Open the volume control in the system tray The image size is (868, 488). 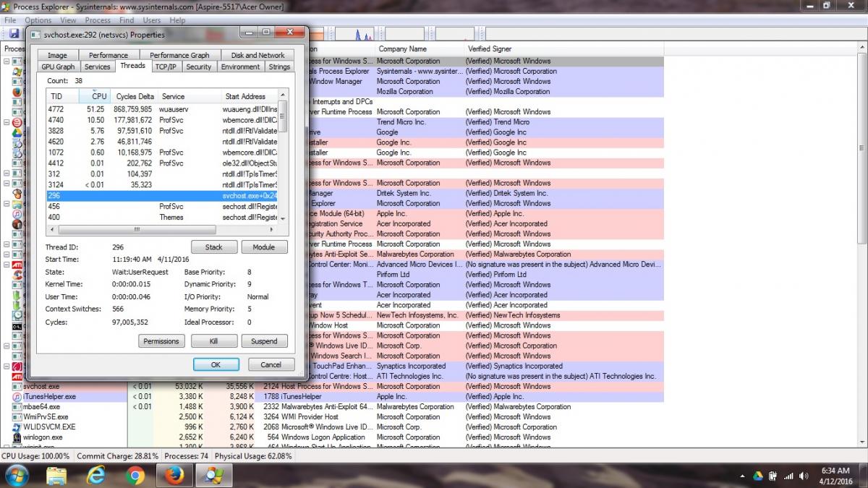coord(803,476)
